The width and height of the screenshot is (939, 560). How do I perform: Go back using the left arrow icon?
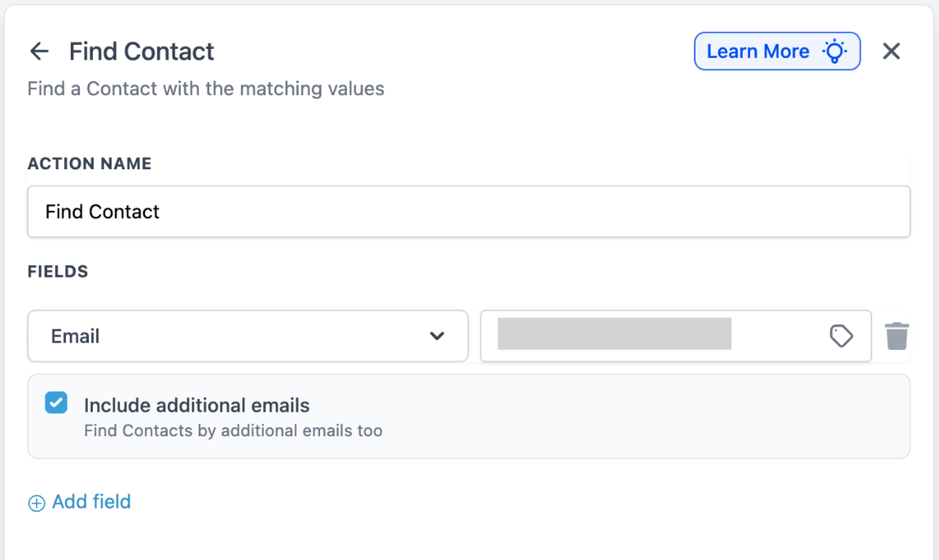coord(39,51)
